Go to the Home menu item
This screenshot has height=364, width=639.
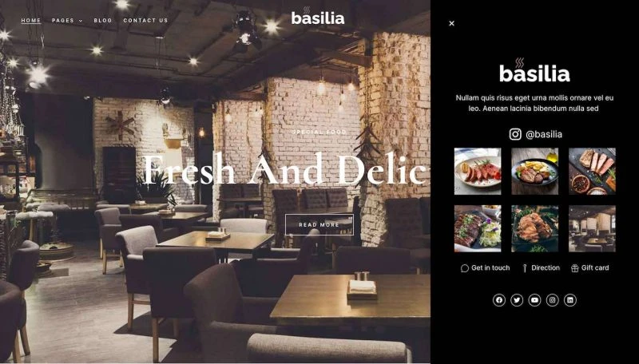[31, 21]
